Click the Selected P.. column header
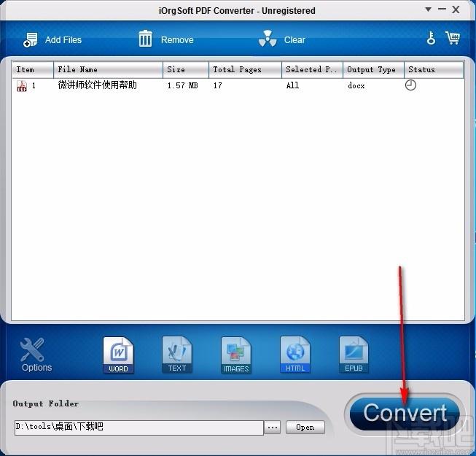Screen dimensions: 476x456 pos(313,69)
